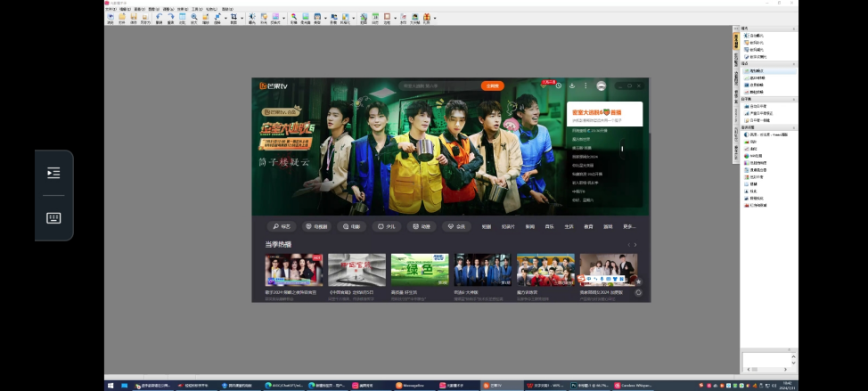868x391 pixels.
Task: Open the Color Wand (彩棒) tool
Action: point(293,19)
